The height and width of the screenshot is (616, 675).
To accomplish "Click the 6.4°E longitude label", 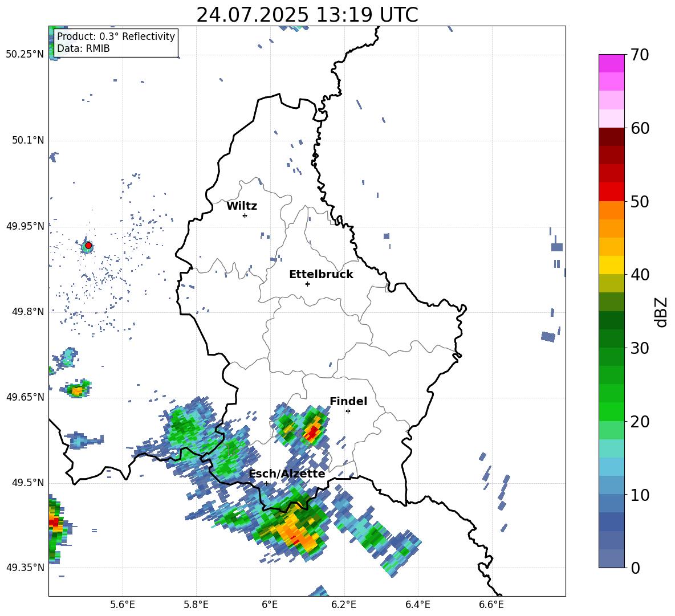I will tap(417, 605).
